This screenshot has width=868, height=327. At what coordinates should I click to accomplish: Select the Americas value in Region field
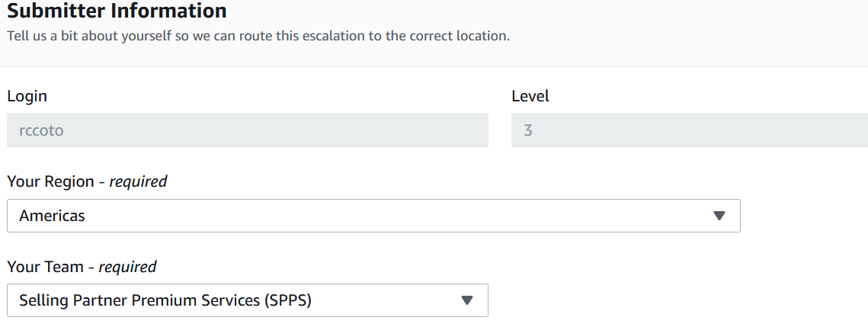(52, 216)
